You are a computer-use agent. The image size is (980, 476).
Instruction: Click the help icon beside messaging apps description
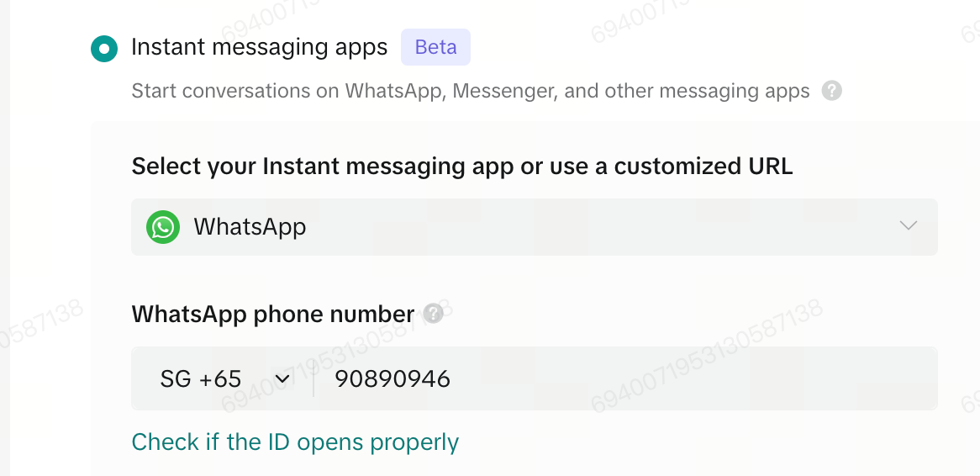click(831, 92)
